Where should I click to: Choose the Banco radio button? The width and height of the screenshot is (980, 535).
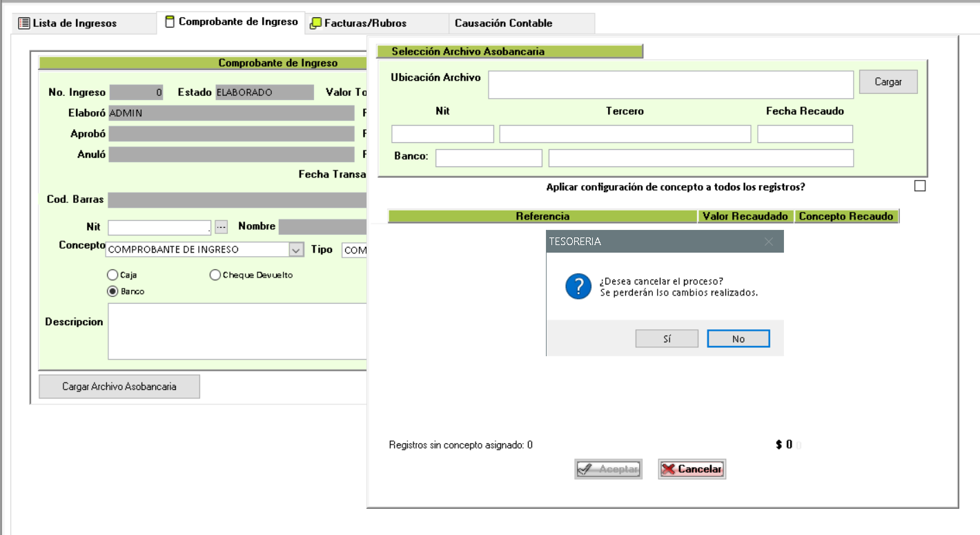coord(112,291)
